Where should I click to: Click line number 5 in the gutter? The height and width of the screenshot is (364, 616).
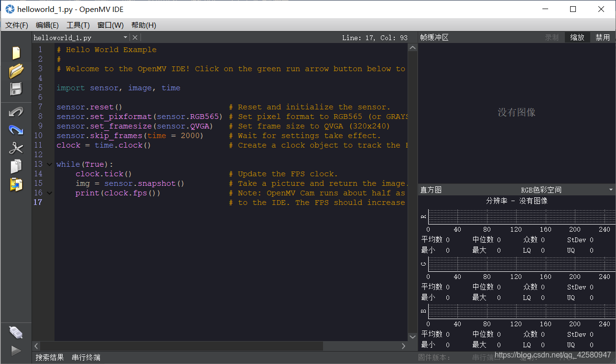pyautogui.click(x=40, y=88)
